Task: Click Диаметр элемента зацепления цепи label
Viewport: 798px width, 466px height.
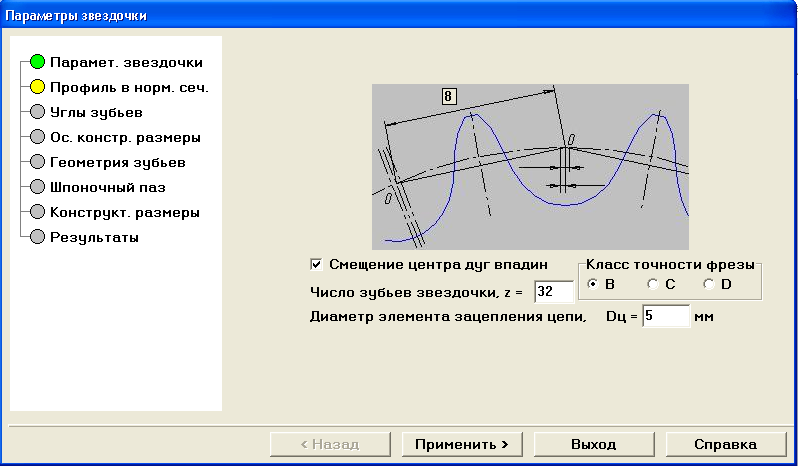Action: click(x=448, y=316)
